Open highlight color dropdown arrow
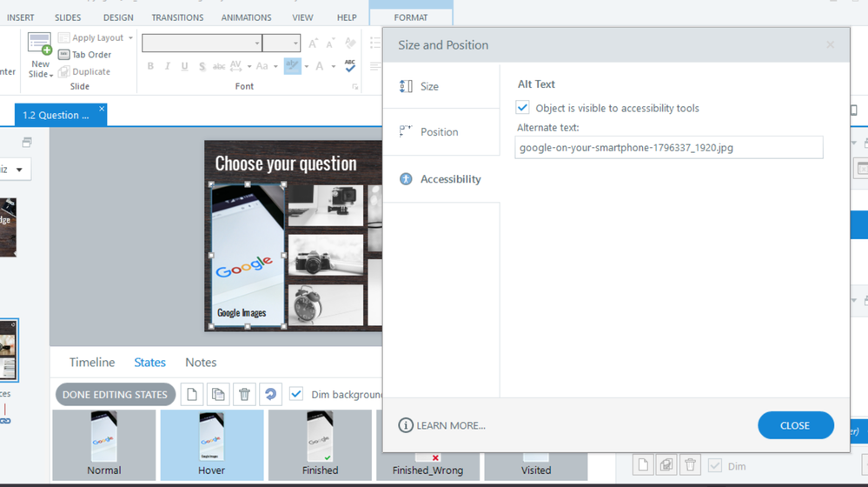The height and width of the screenshot is (487, 868). click(306, 66)
